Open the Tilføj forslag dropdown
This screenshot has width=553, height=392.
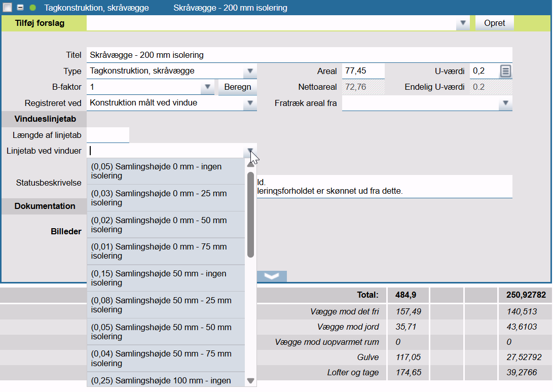tap(462, 23)
